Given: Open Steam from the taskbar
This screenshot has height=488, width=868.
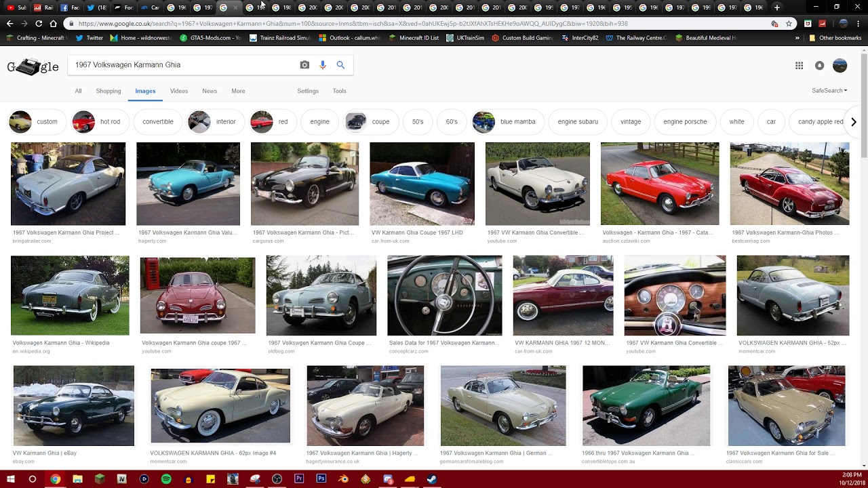Looking at the screenshot, I should point(432,479).
